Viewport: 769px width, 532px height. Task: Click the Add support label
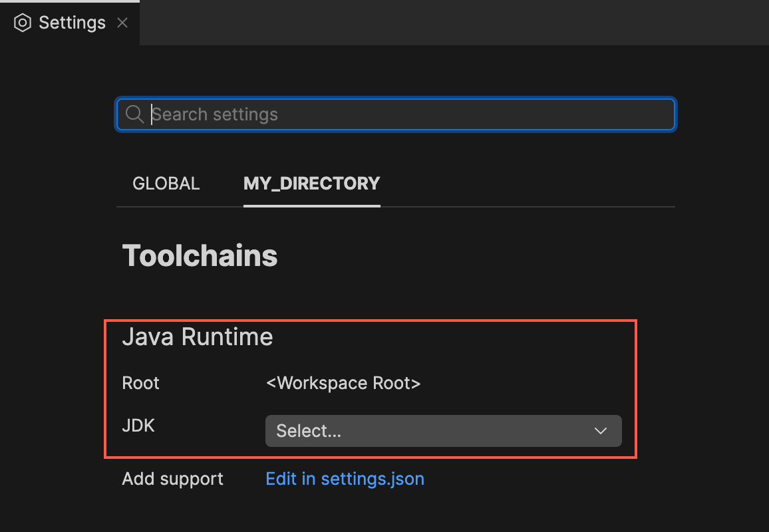172,478
